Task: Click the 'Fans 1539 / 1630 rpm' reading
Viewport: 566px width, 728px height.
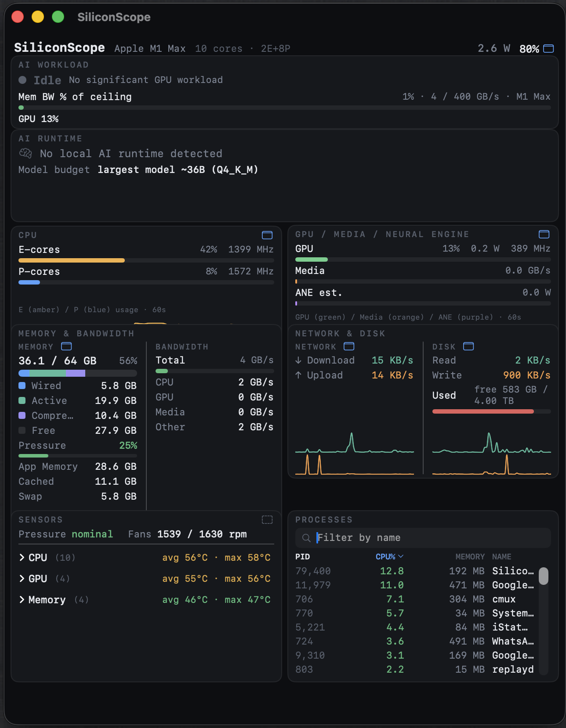Action: [188, 534]
